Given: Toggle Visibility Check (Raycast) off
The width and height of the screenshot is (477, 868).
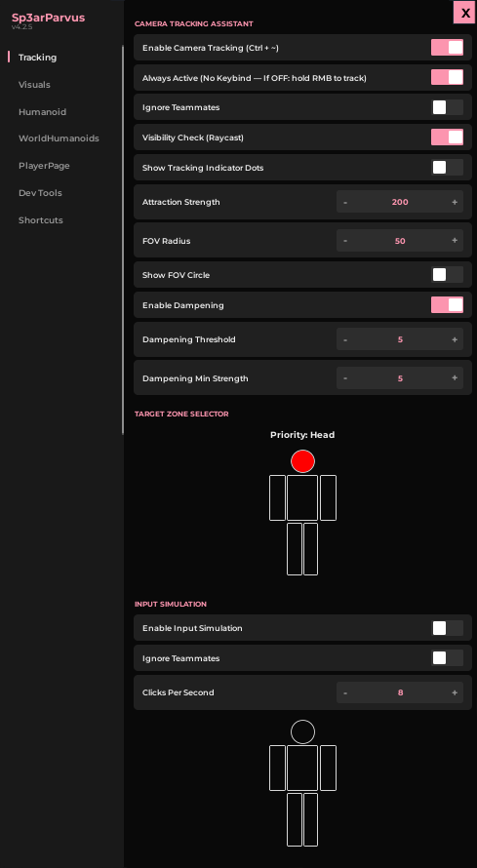Looking at the screenshot, I should 447,138.
